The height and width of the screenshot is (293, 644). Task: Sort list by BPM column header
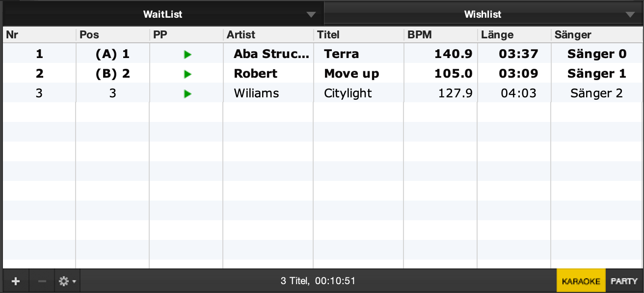click(x=440, y=35)
